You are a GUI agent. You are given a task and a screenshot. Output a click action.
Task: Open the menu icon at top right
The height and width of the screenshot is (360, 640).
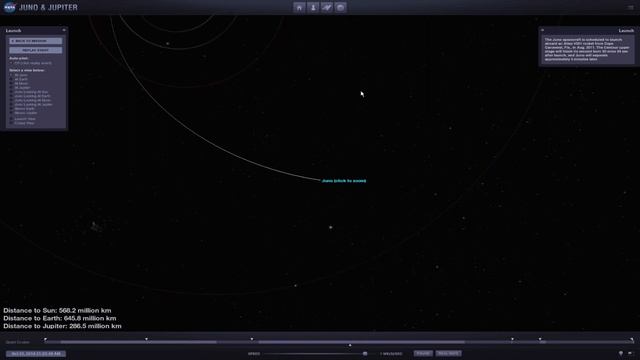(631, 7)
